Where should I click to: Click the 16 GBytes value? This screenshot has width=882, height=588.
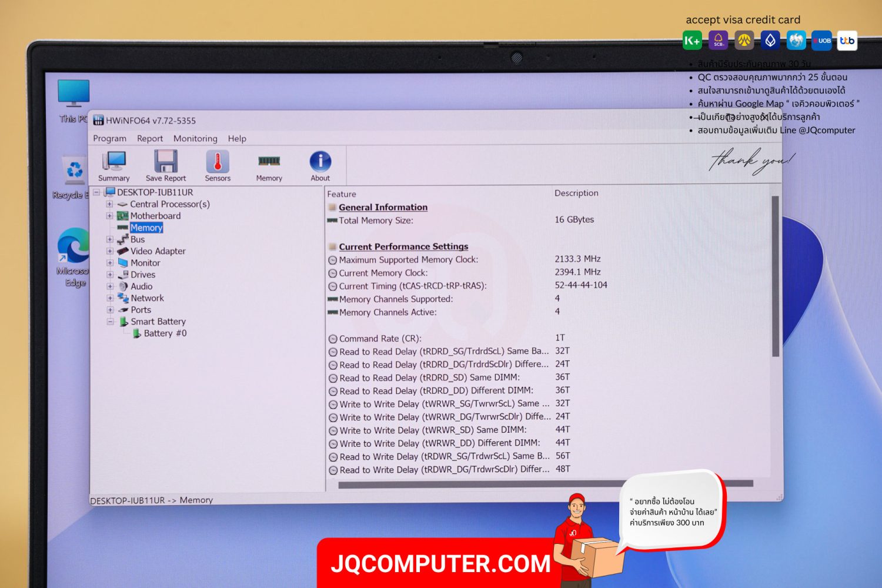coord(574,219)
